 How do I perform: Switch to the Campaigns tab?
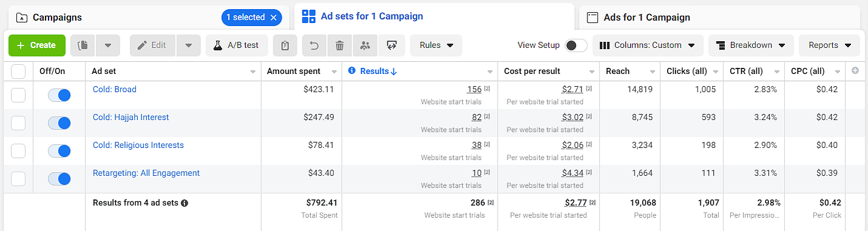(x=57, y=18)
